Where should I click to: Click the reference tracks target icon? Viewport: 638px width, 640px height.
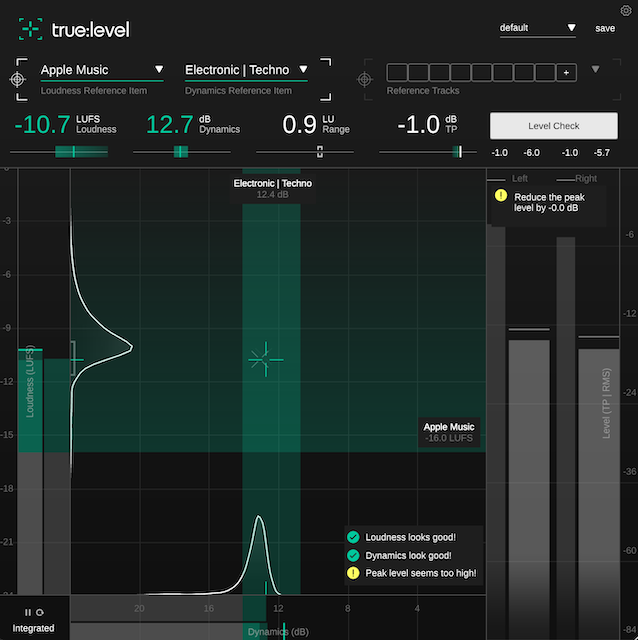tap(367, 79)
